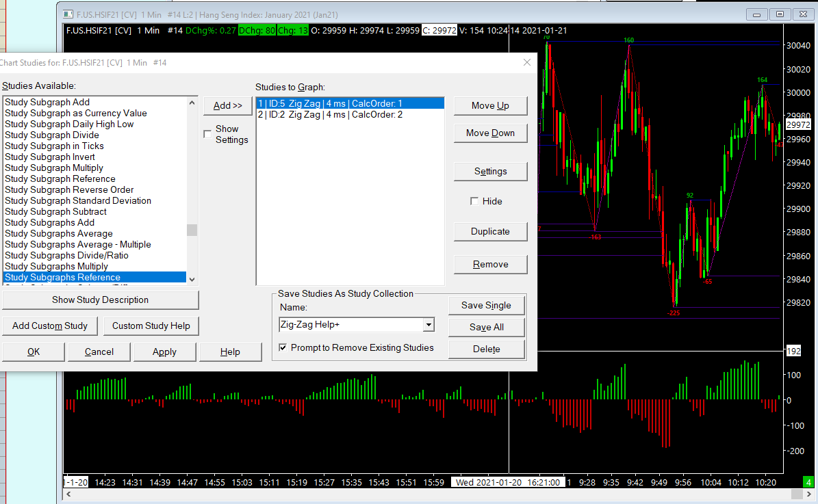Click the Apply button

pos(164,352)
